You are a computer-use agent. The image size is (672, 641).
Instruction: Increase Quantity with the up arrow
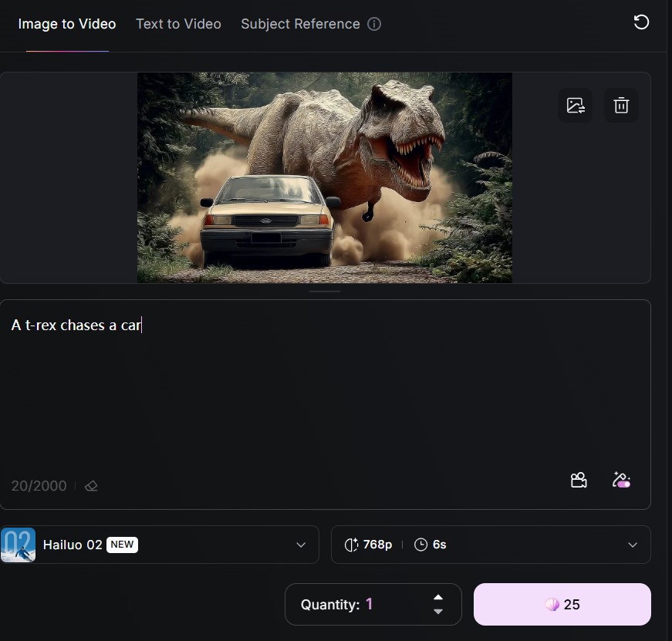point(438,597)
